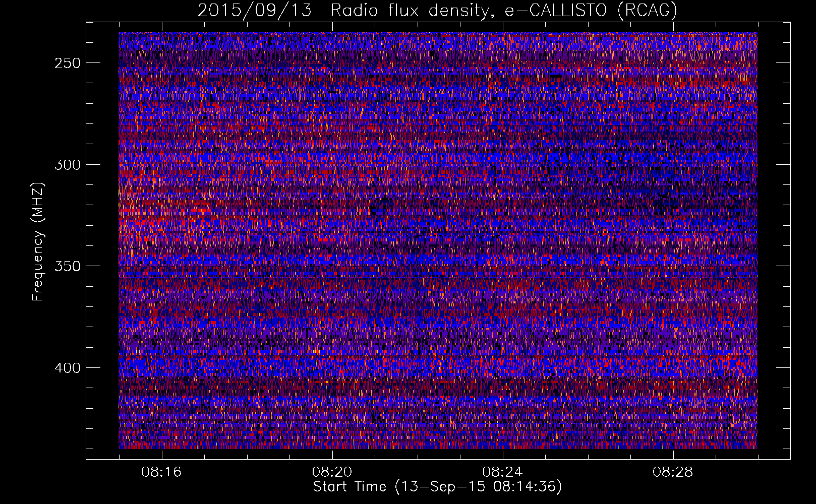Click the 'Frequency (MHZ)' y-axis label
816x504 pixels.
[38, 241]
